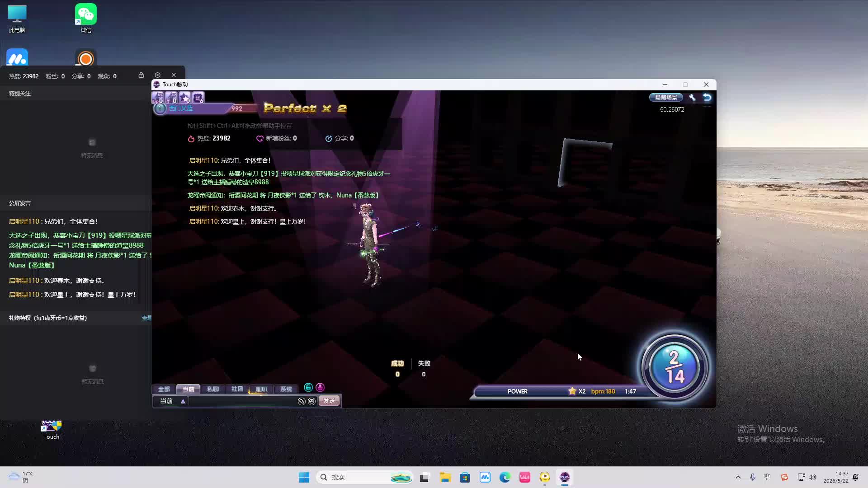Click the magenta round icon above chat
Image resolution: width=868 pixels, height=488 pixels.
click(320, 387)
